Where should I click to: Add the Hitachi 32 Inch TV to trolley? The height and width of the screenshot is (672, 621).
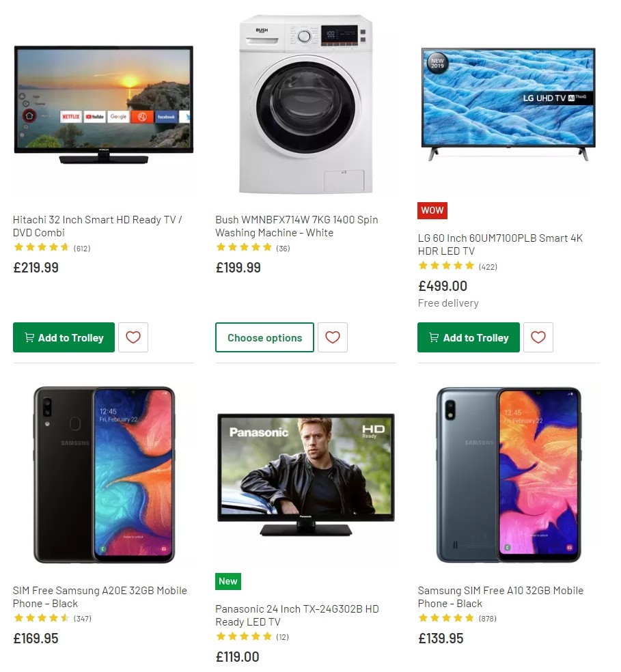point(64,337)
